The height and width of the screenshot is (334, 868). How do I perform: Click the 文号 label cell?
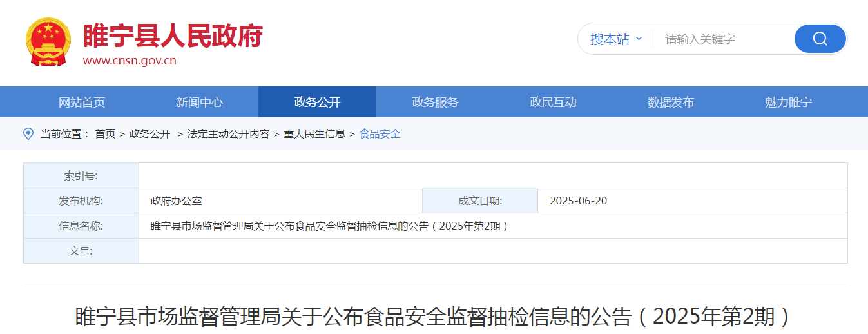point(81,251)
